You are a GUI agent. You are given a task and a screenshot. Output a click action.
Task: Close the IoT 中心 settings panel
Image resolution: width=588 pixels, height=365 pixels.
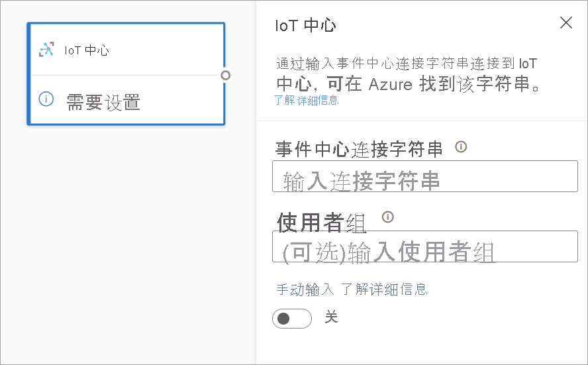click(x=565, y=23)
